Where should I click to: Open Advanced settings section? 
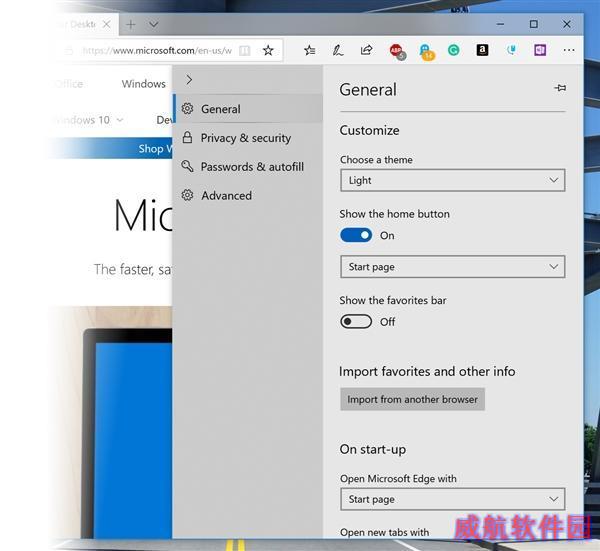click(x=248, y=196)
